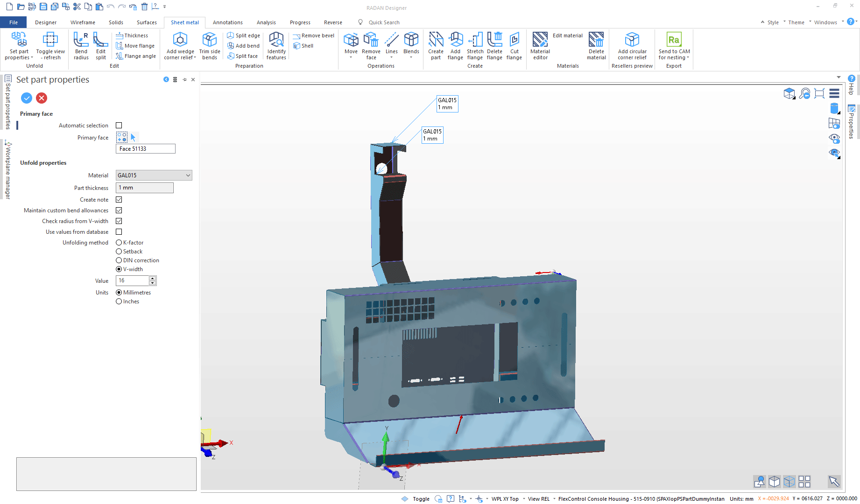Select the Identify features tool
Viewport: 860px width, 504px height.
276,41
